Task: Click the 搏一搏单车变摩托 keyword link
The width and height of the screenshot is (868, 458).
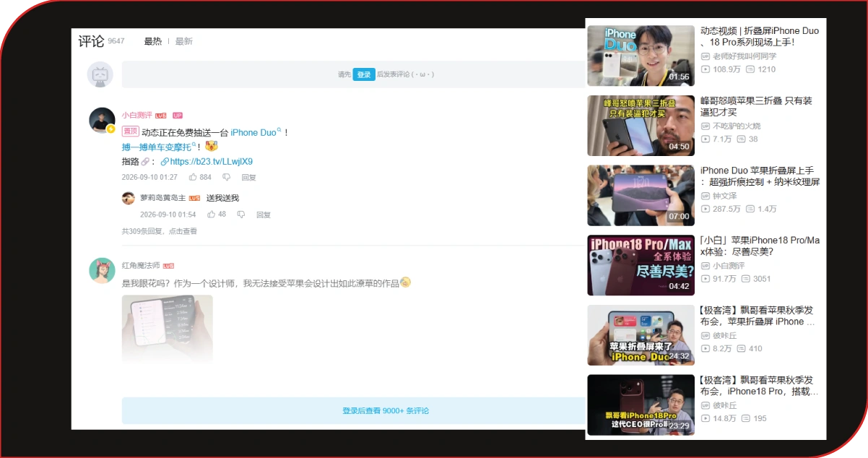Action: click(160, 147)
